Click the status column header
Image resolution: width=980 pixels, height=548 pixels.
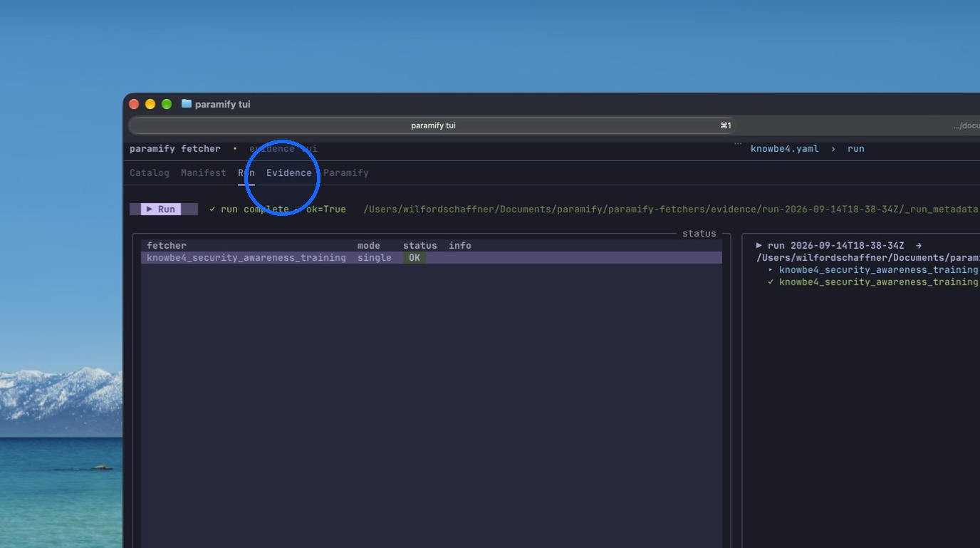point(420,245)
